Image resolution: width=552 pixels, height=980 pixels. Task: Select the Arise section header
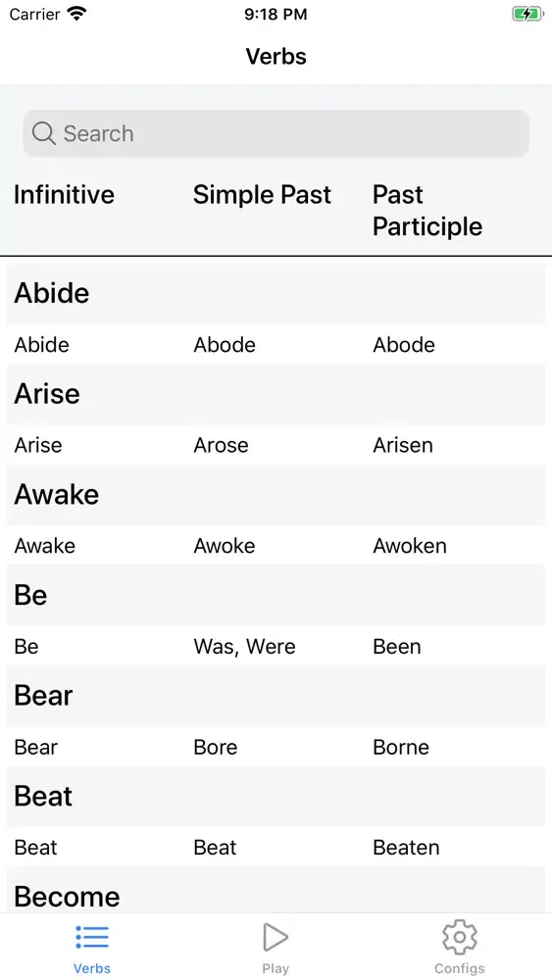coord(276,394)
